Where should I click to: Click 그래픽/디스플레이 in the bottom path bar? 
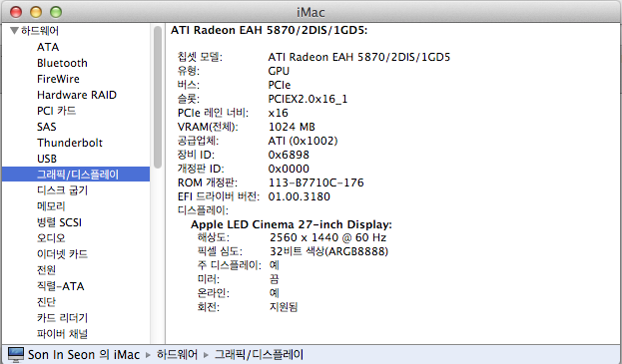259,354
